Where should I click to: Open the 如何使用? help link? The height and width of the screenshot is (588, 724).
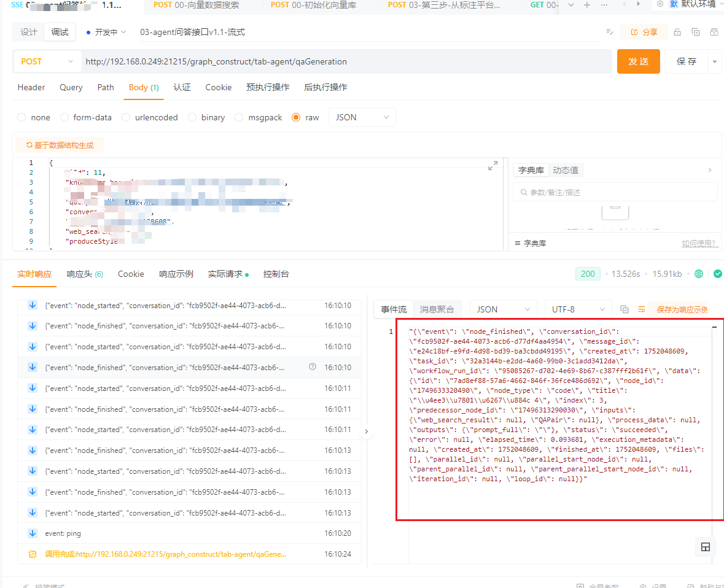tap(700, 243)
